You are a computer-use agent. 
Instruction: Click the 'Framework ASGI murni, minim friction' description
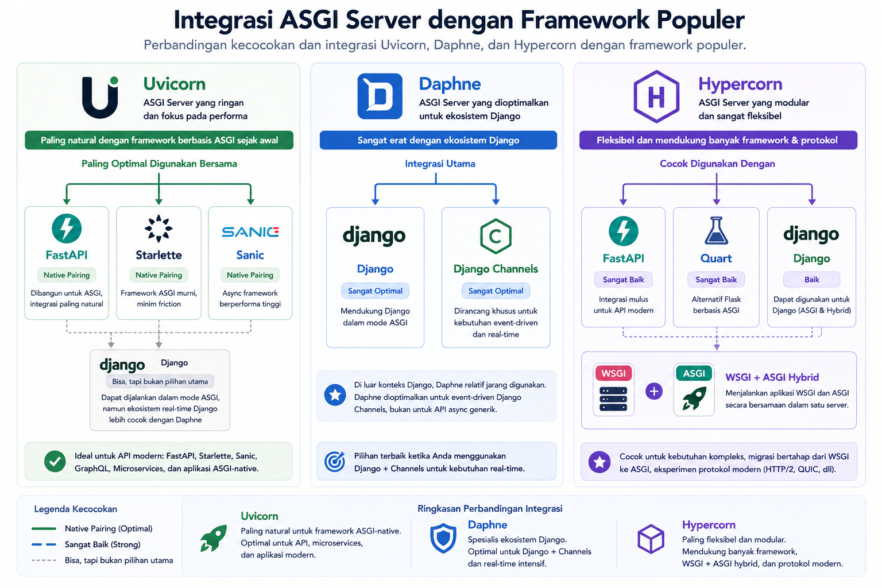(158, 299)
